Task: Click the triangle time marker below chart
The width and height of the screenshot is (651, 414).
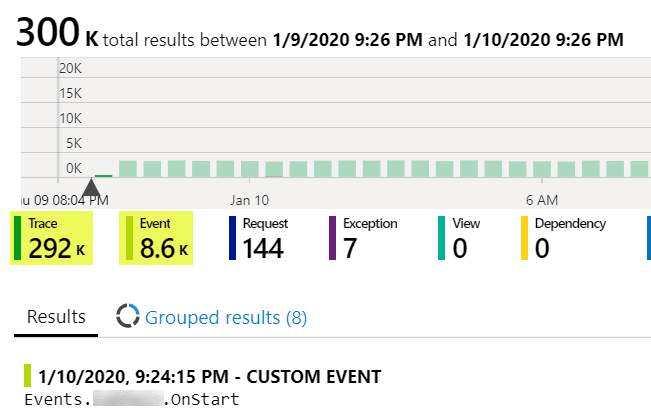Action: [x=91, y=187]
